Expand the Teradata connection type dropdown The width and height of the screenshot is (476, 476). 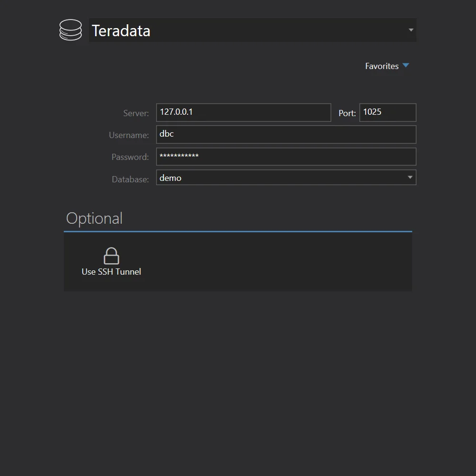click(410, 30)
